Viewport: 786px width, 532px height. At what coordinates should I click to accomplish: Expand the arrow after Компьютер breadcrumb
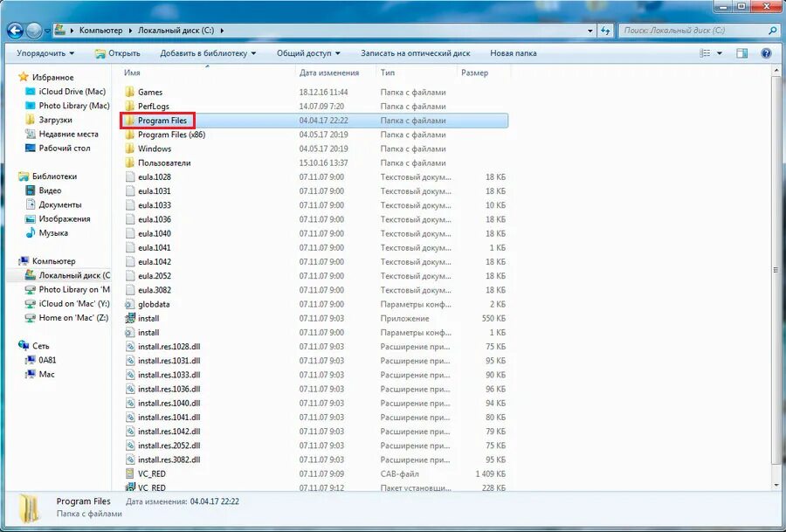point(130,31)
